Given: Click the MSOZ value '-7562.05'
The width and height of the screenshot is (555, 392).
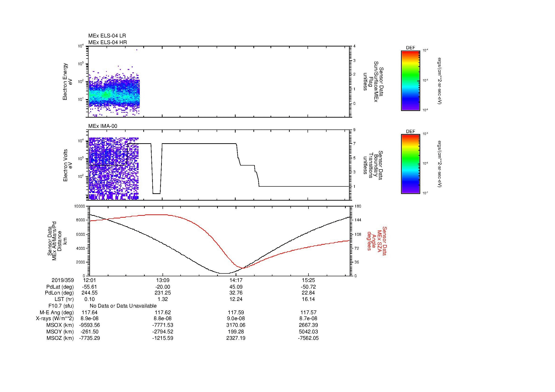Looking at the screenshot, I should (x=308, y=338).
